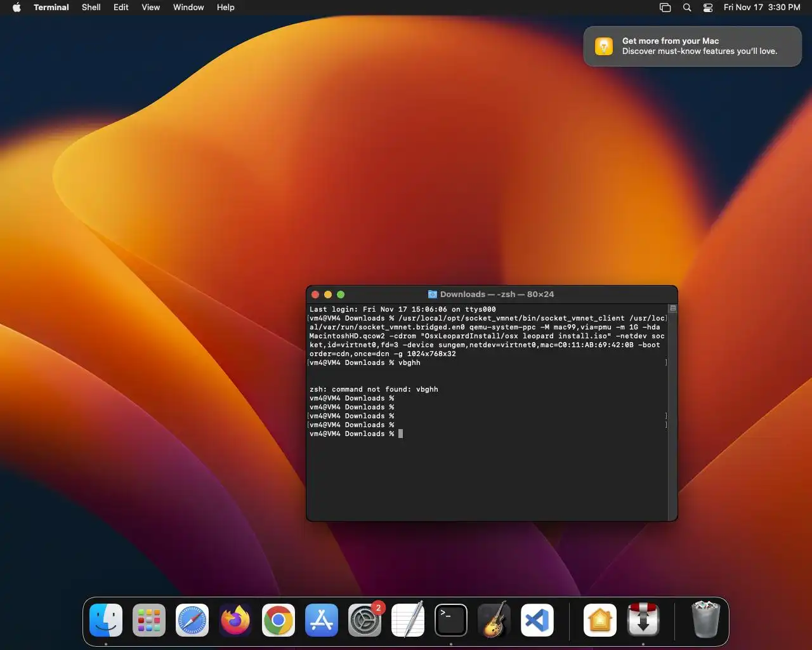This screenshot has height=650, width=812.
Task: Click the Terminal icon in Dock
Action: point(451,620)
